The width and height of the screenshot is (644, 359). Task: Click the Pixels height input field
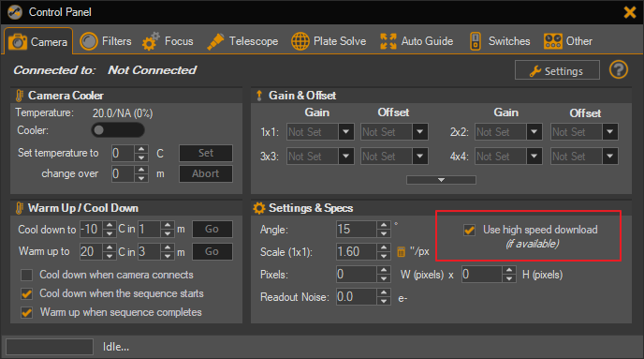click(x=482, y=275)
